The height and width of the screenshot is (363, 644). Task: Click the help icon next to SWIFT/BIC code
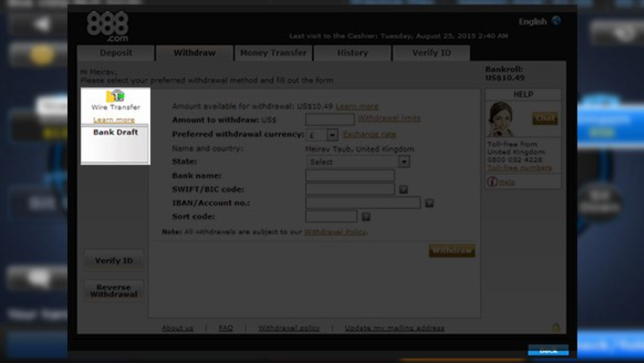coord(404,190)
